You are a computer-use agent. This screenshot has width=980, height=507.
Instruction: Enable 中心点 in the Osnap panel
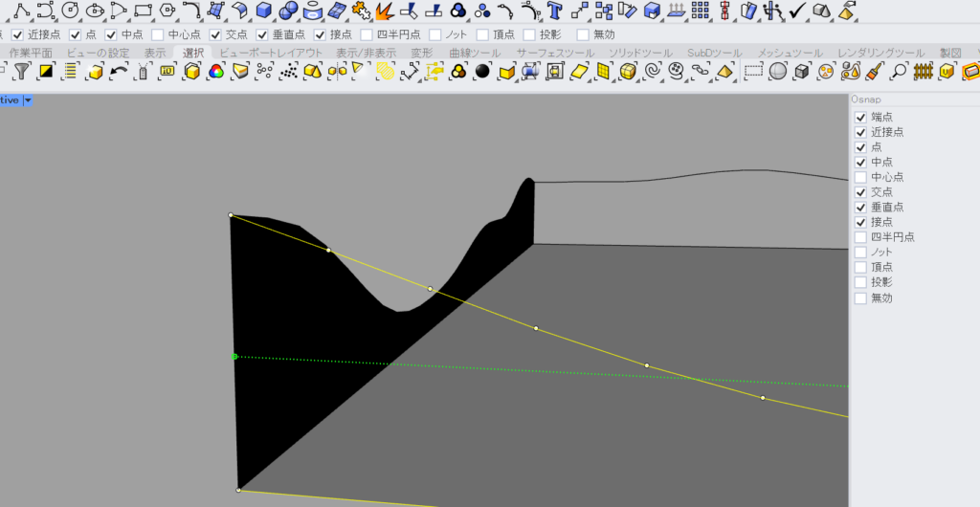click(860, 177)
